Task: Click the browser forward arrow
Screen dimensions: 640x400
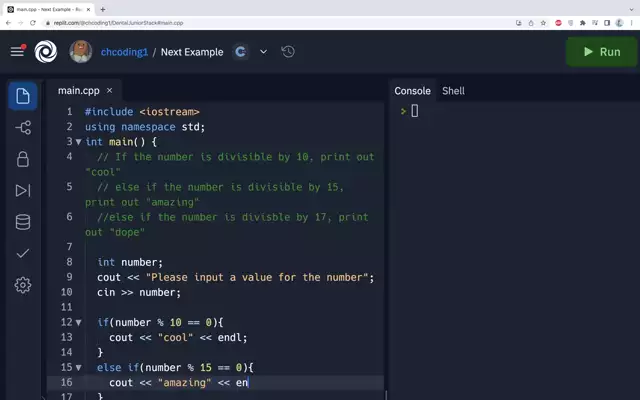Action: coord(20,23)
